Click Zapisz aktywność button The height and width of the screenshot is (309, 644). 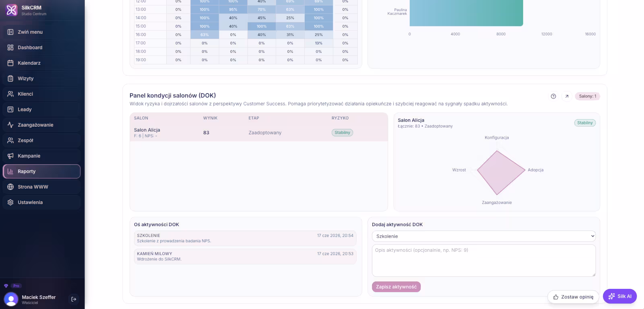[x=396, y=287]
